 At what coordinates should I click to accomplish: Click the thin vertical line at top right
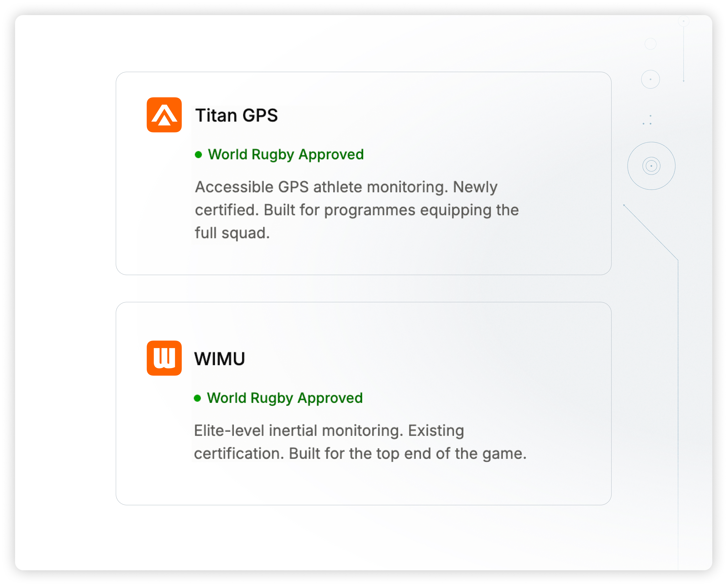(x=684, y=54)
